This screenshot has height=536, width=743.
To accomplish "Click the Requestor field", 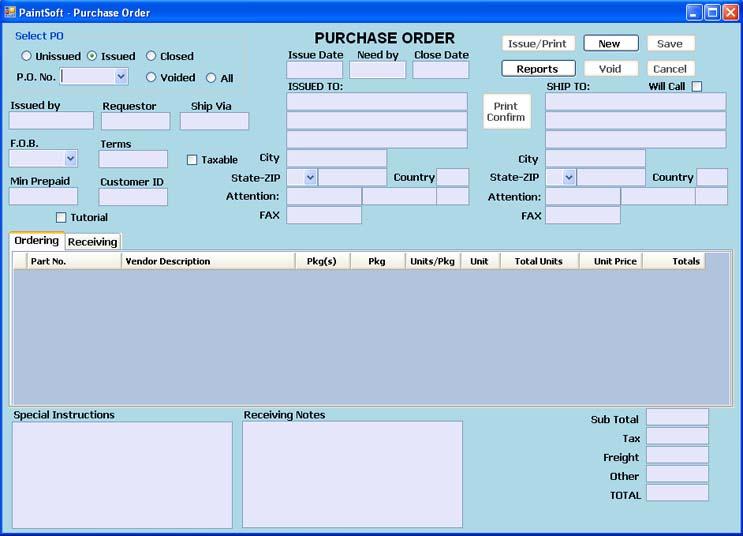I will pos(136,121).
